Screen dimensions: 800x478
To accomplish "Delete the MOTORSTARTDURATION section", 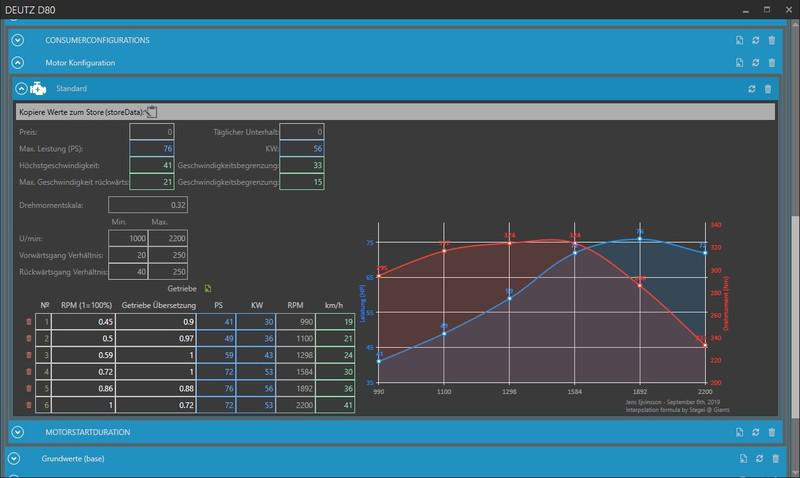I will click(x=771, y=432).
